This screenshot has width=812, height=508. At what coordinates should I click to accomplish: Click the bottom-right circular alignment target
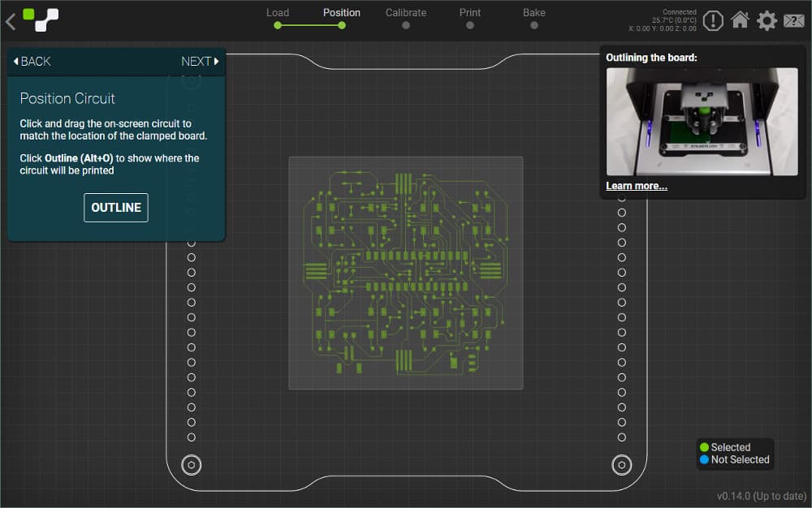[x=622, y=465]
